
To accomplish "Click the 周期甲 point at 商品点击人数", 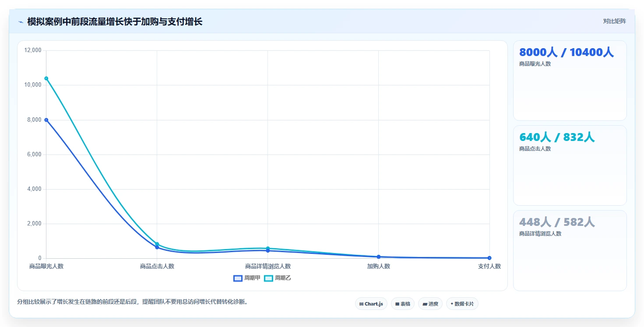I will [157, 247].
